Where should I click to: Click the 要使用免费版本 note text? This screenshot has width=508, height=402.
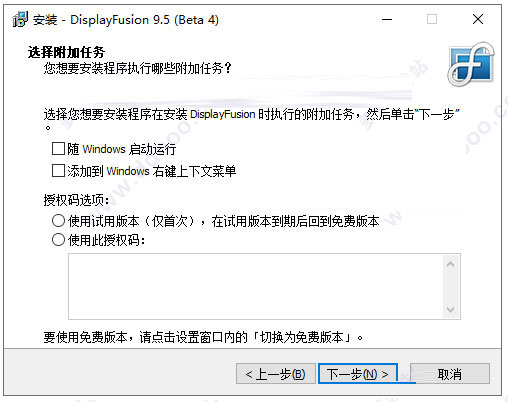[x=203, y=337]
